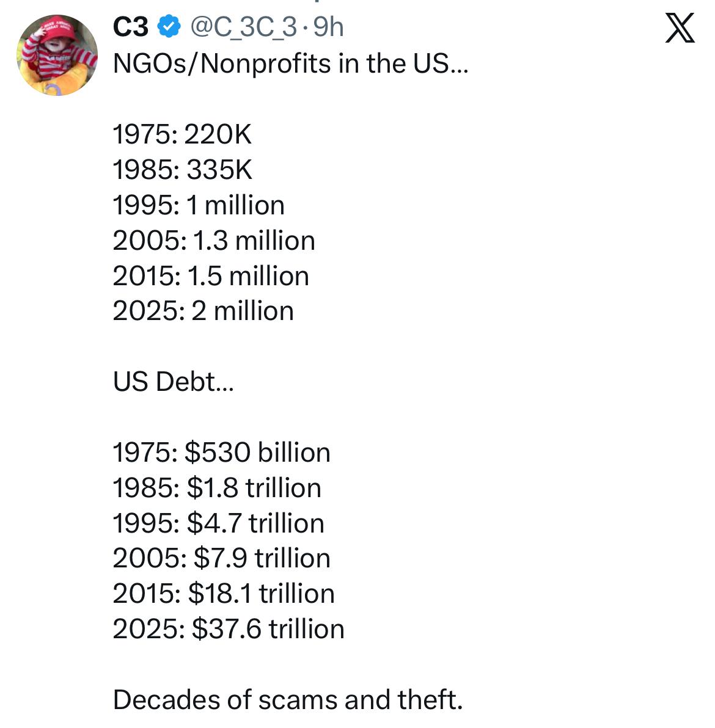Click the "1995: 1 million" line
Image resolution: width=715 pixels, height=728 pixels.
pos(199,205)
